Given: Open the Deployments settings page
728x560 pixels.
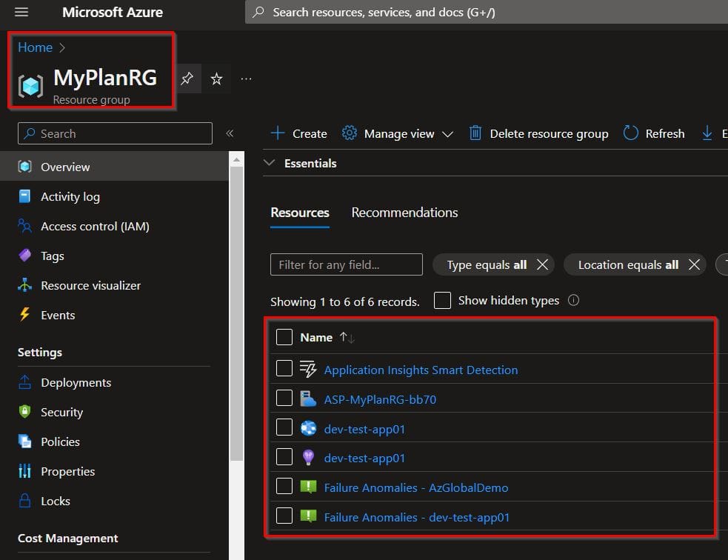Looking at the screenshot, I should 73,382.
